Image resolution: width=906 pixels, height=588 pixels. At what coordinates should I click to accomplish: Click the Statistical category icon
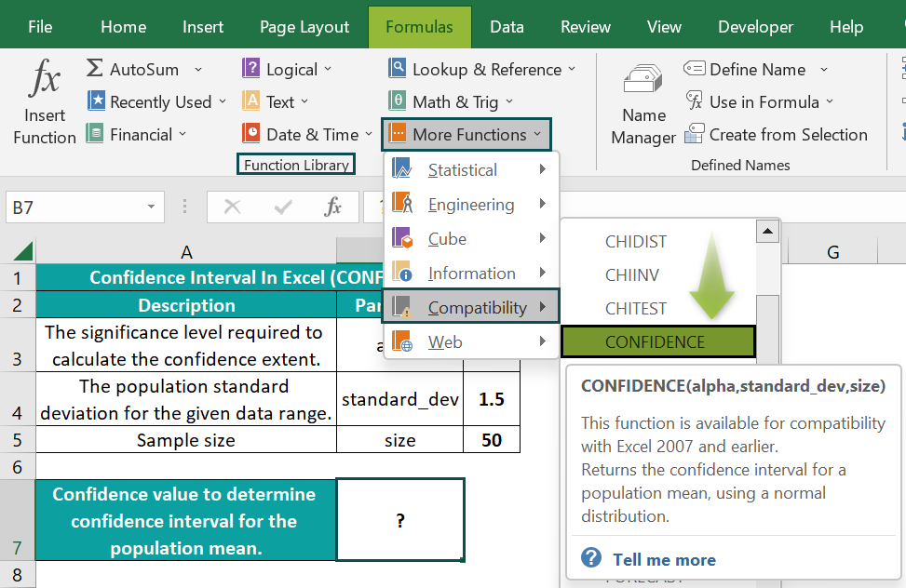tap(401, 169)
